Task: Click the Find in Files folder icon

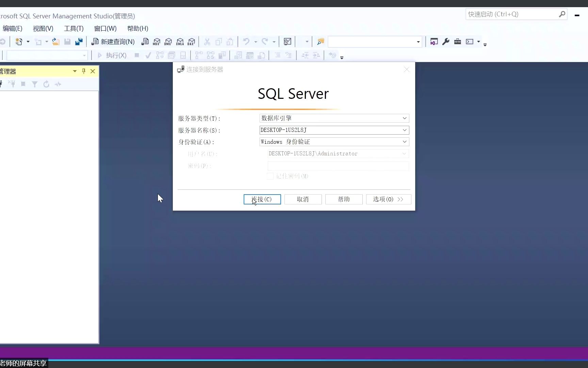Action: coord(321,42)
